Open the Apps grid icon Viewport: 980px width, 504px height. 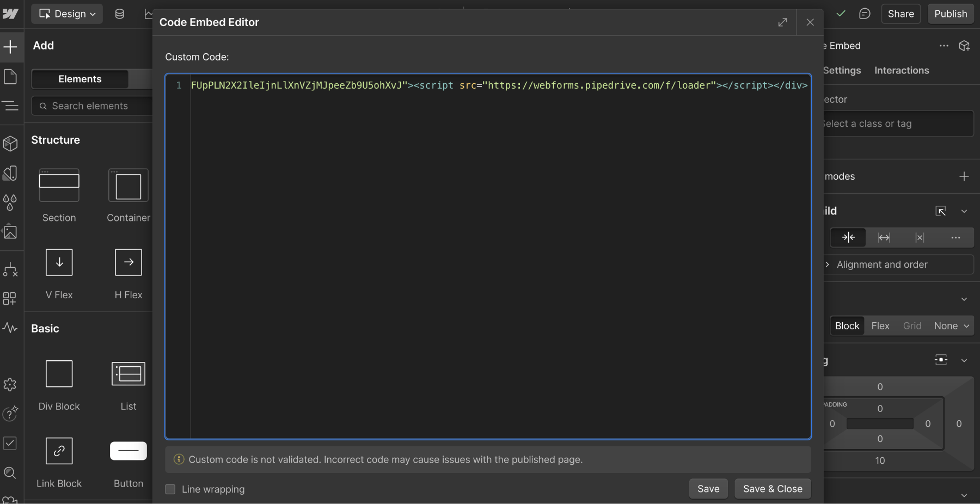point(10,299)
